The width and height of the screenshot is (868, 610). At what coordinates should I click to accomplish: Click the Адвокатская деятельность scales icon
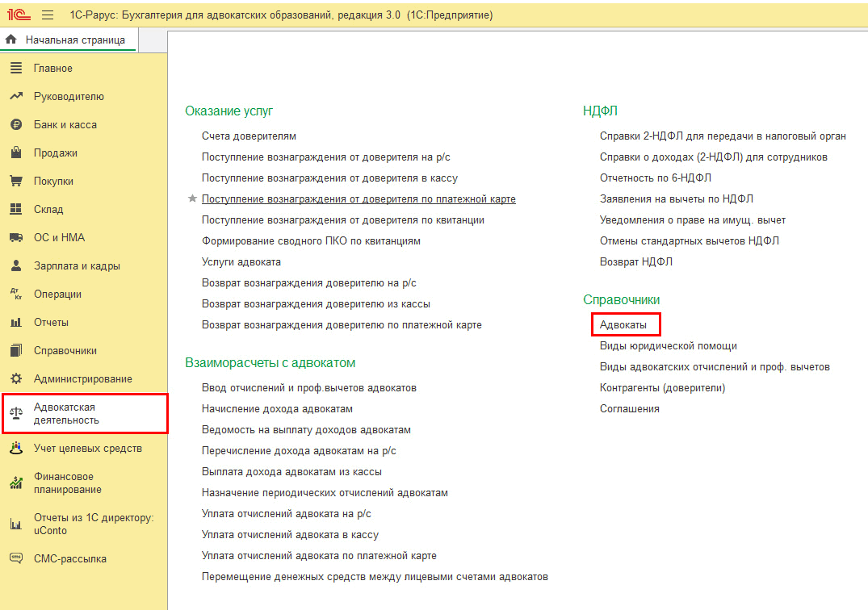tap(15, 414)
